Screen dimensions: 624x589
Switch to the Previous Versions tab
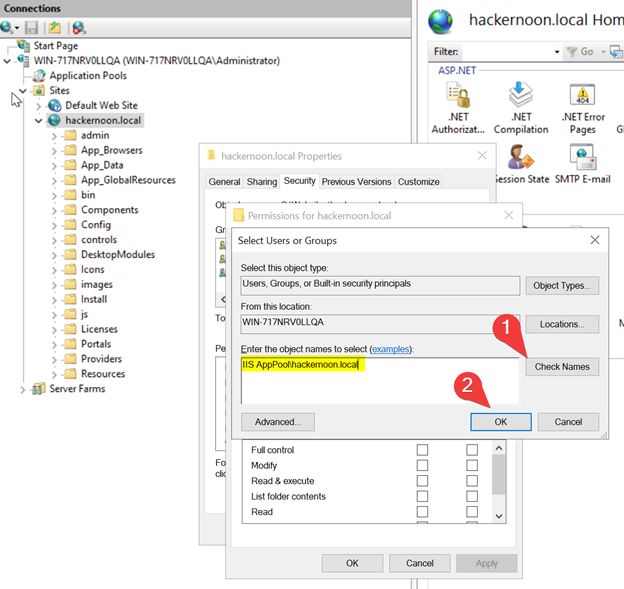[x=356, y=181]
